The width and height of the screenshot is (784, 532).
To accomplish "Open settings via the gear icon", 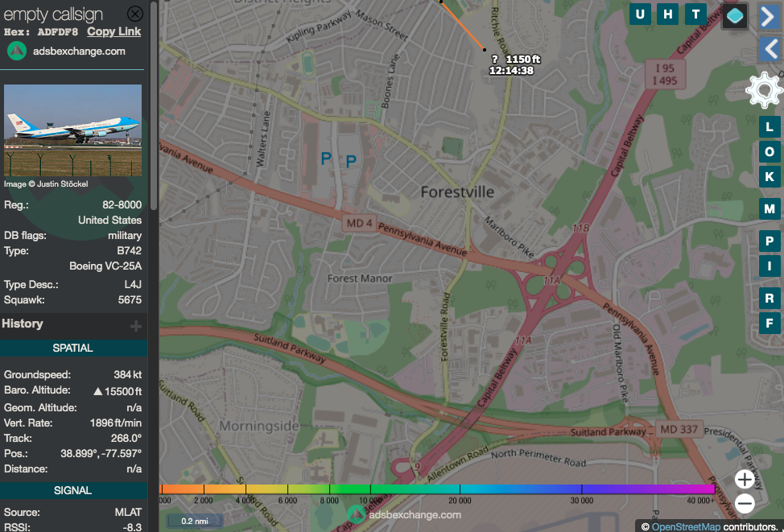I will tap(764, 90).
